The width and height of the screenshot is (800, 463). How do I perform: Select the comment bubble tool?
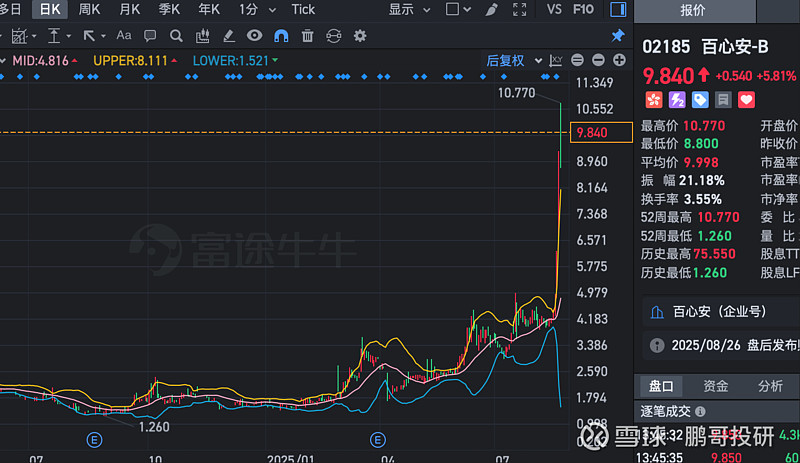click(x=150, y=36)
